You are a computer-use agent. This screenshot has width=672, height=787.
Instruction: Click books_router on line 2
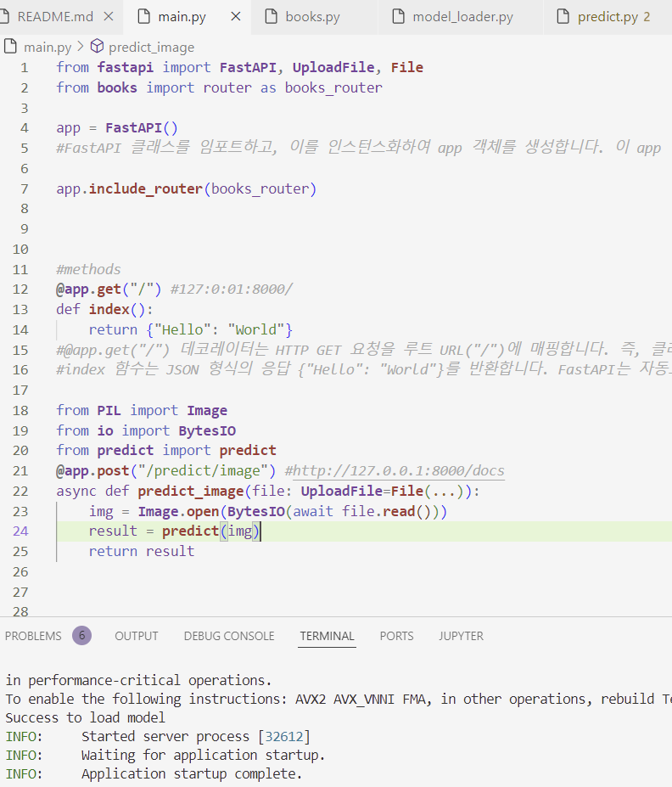pyautogui.click(x=333, y=87)
